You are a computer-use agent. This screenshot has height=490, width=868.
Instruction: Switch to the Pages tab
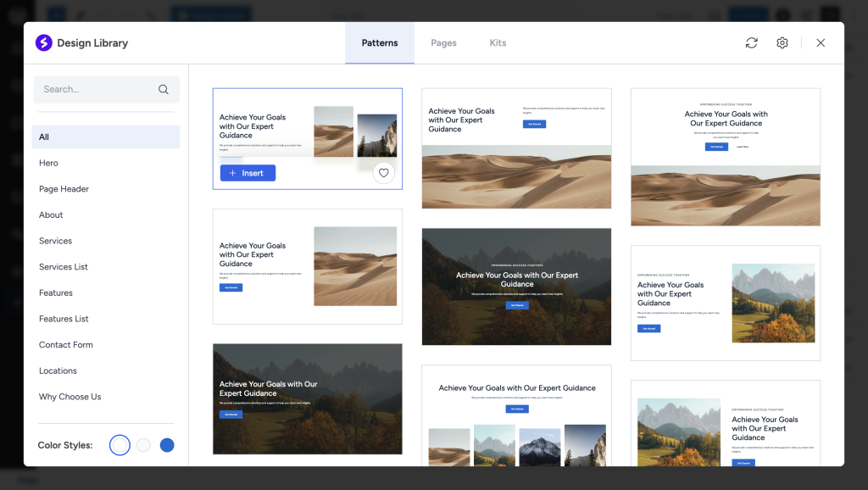(443, 43)
